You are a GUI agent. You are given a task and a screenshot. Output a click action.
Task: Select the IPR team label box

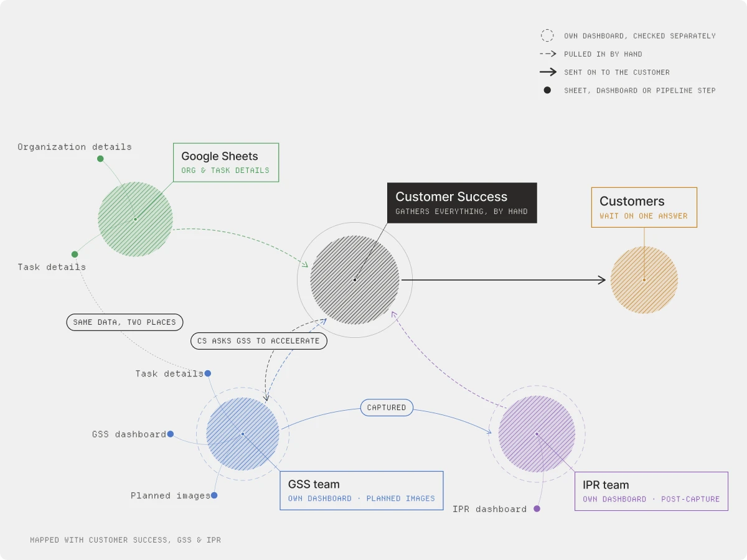click(x=651, y=491)
